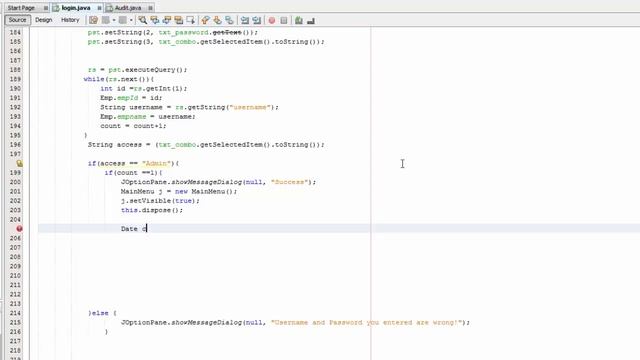Click the hint lightbulb glyph at line 198

click(x=19, y=163)
